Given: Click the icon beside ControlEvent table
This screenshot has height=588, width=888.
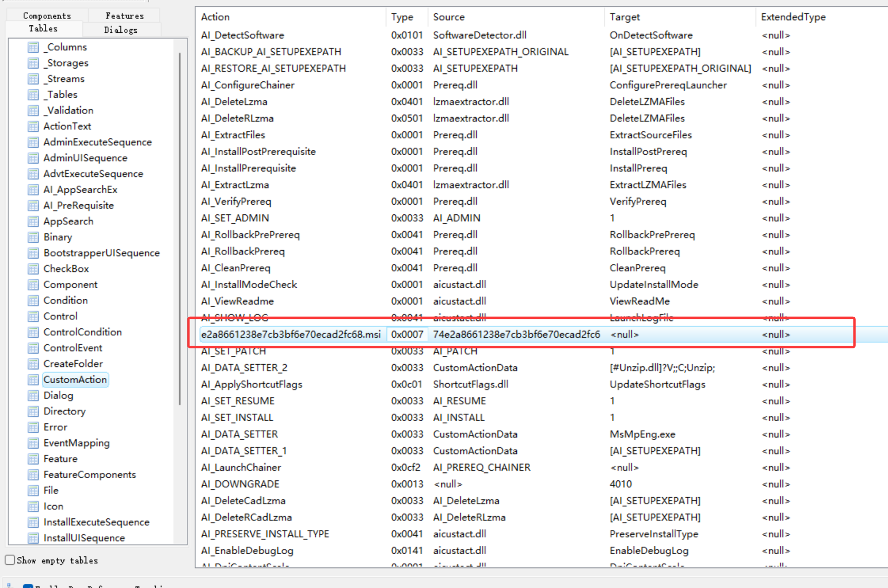Looking at the screenshot, I should pos(33,348).
